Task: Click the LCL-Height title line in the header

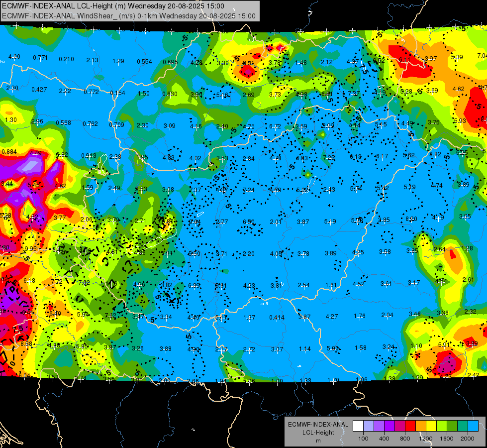Action: pyautogui.click(x=113, y=6)
